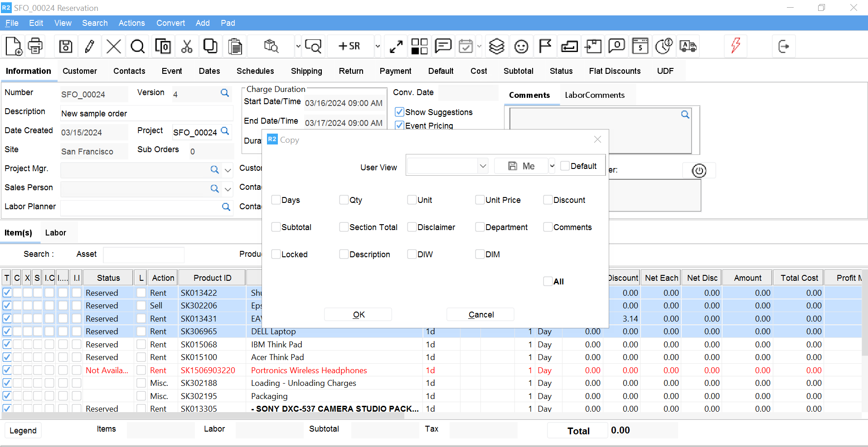This screenshot has width=868, height=447.
Task: Click the Asset search input field
Action: [x=144, y=255]
